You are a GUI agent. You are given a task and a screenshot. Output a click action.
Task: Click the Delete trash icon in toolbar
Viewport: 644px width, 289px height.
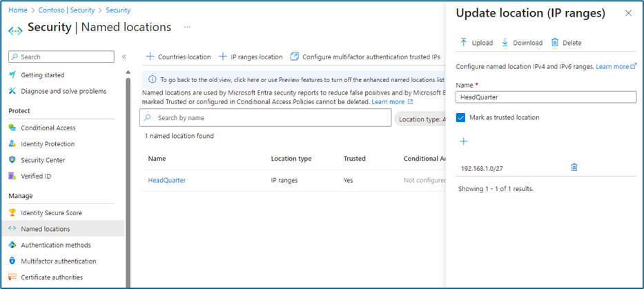(x=555, y=43)
